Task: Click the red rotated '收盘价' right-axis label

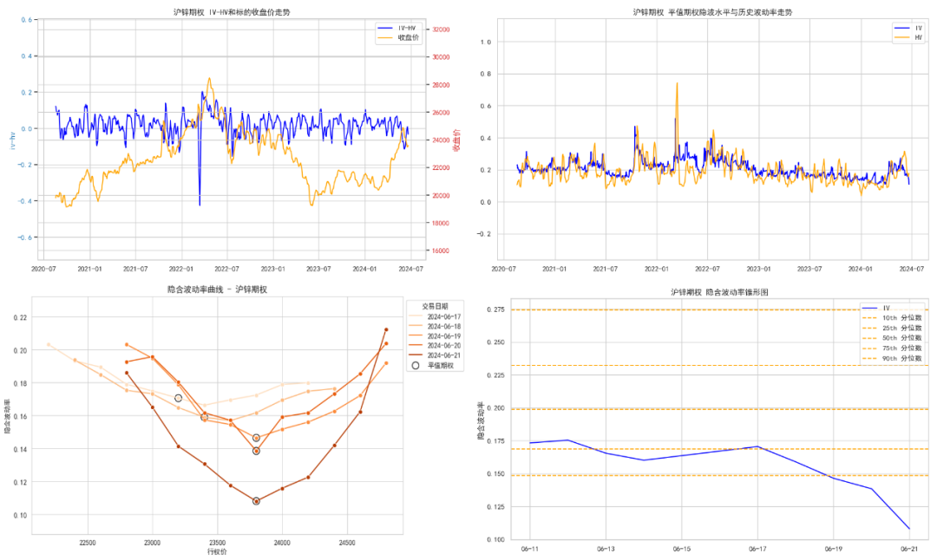Action: pos(457,140)
